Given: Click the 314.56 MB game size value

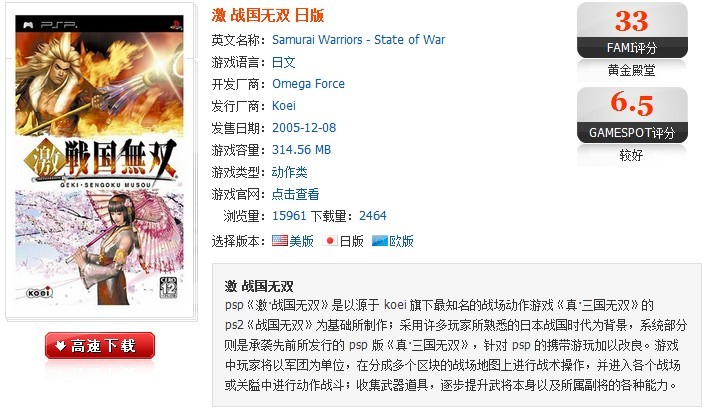Looking at the screenshot, I should pos(301,150).
